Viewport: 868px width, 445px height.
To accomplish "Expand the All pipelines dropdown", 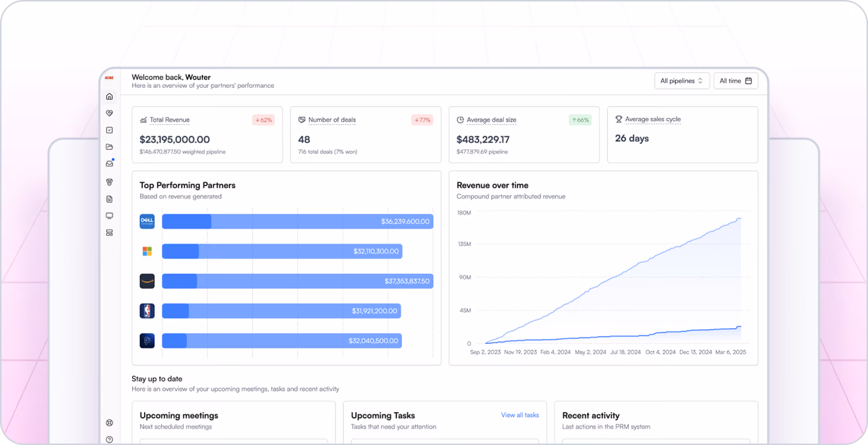I will (682, 81).
